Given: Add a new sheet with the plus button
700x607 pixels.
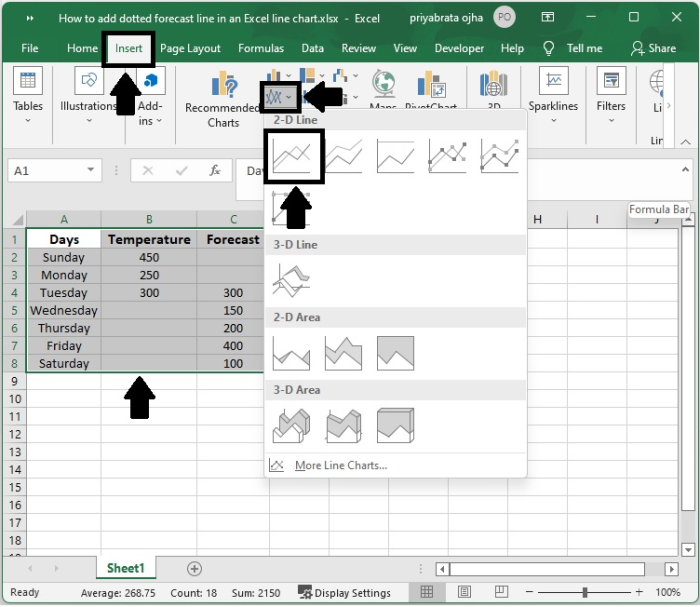Looking at the screenshot, I should (x=194, y=569).
